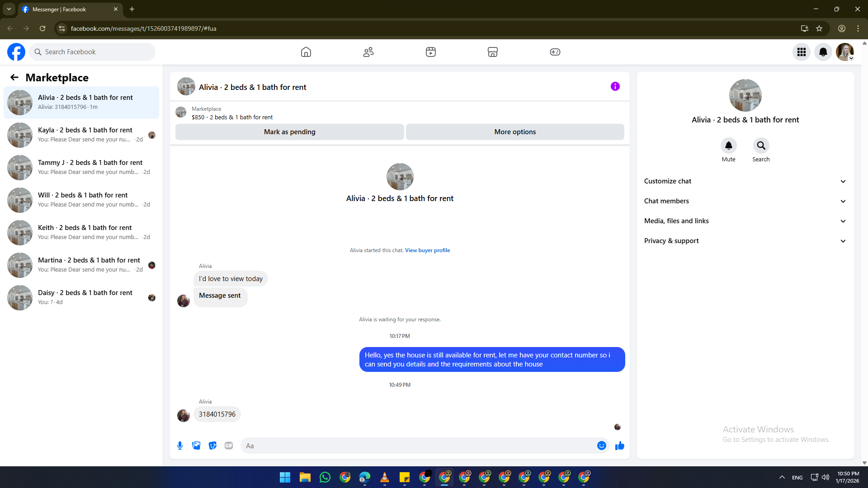The height and width of the screenshot is (488, 868).
Task: Open the emoji picker in composer
Action: (x=601, y=446)
